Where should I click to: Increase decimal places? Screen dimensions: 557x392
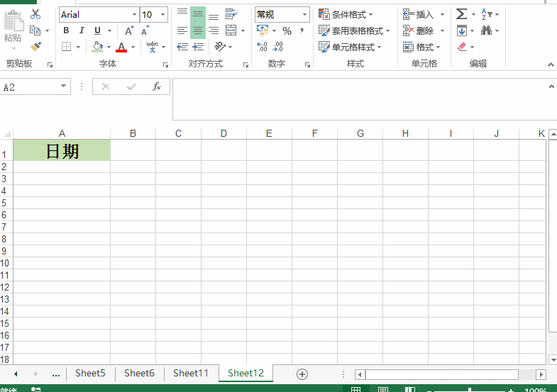[262, 47]
